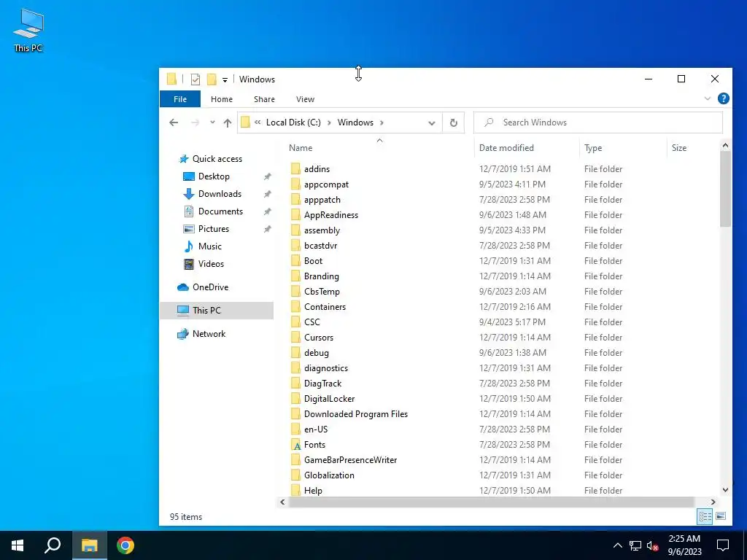747x560 pixels.
Task: Go up one folder level arrow
Action: 228,122
